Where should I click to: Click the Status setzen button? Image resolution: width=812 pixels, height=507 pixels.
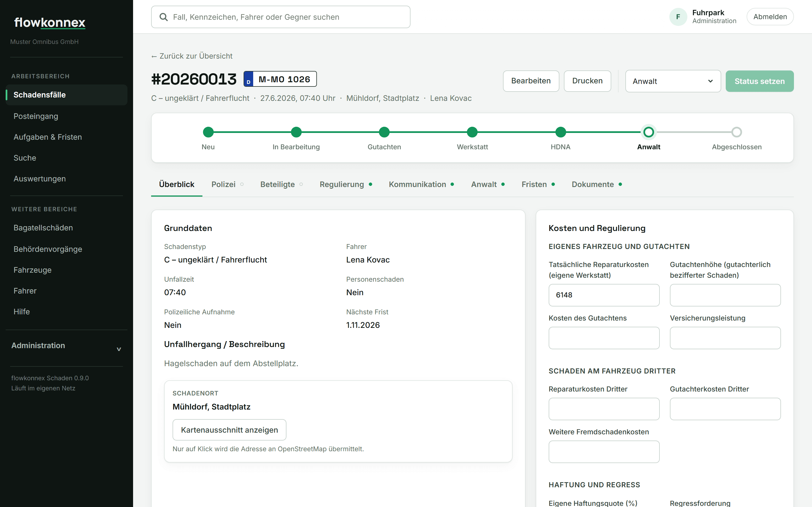pos(759,81)
